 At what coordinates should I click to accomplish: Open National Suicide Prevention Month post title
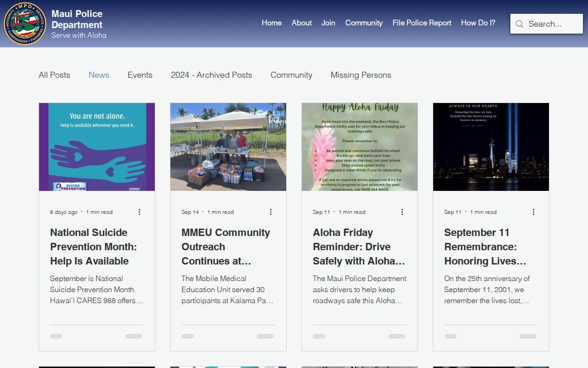93,247
